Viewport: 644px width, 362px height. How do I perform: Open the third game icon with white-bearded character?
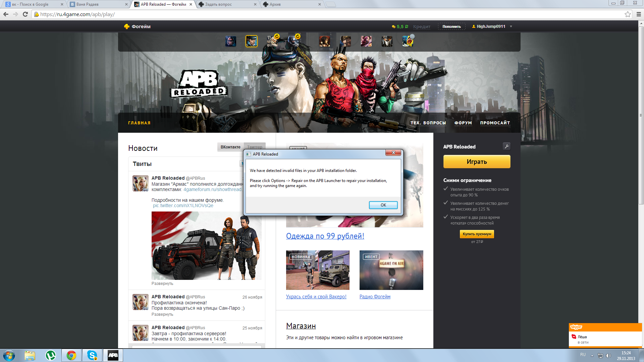coord(272,41)
